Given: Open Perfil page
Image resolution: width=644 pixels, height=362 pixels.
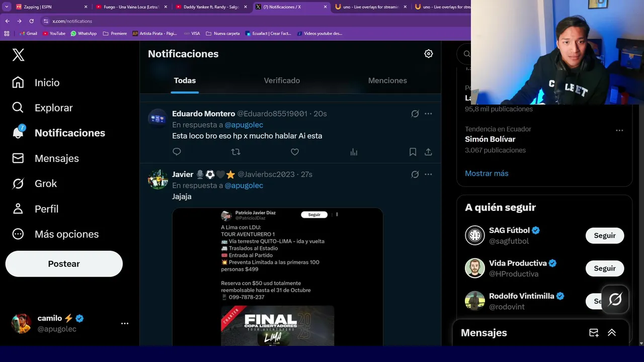Looking at the screenshot, I should click(x=35, y=209).
